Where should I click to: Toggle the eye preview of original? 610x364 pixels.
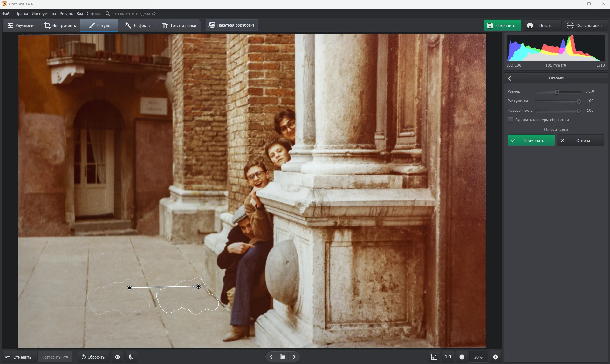coord(117,357)
